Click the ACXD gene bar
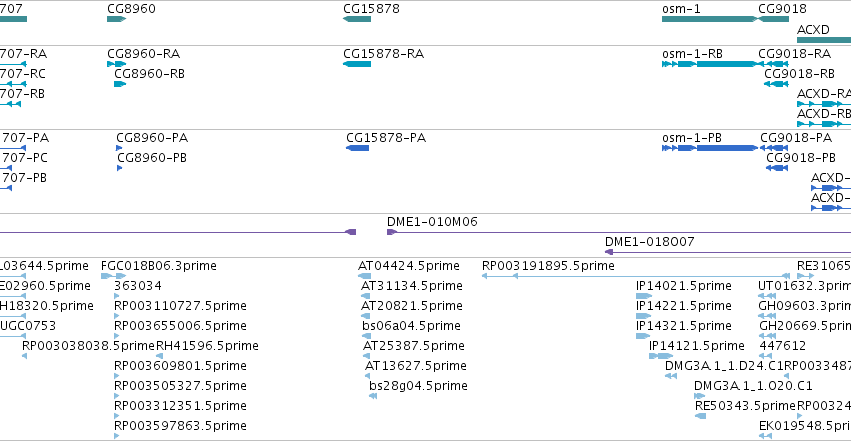Screen dimensions: 851x441 click(824, 40)
